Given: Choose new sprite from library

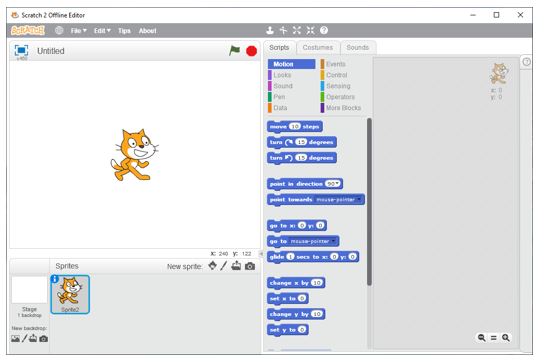Looking at the screenshot, I should pyautogui.click(x=212, y=266).
